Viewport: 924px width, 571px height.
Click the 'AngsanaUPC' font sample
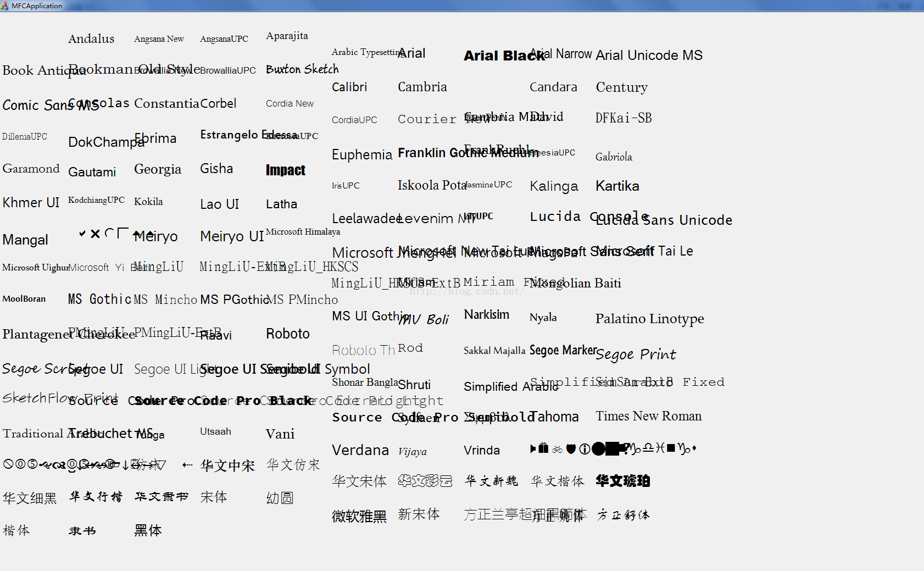(x=224, y=39)
